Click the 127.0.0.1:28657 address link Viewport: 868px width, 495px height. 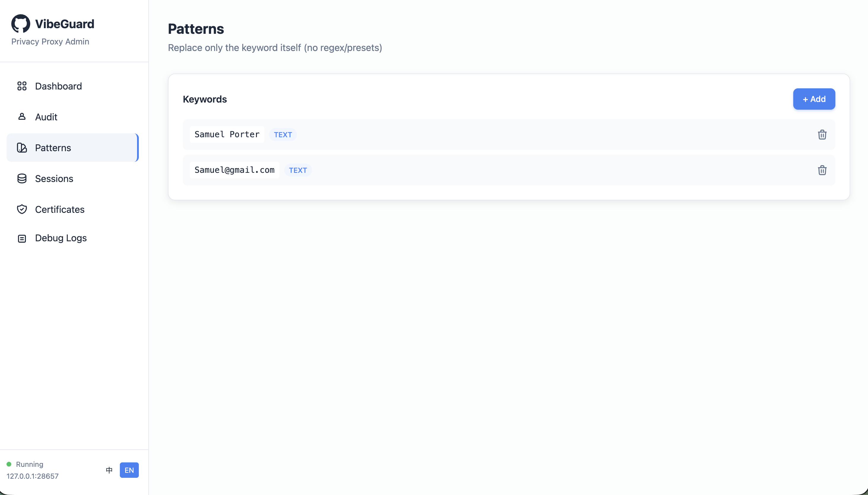(x=32, y=476)
